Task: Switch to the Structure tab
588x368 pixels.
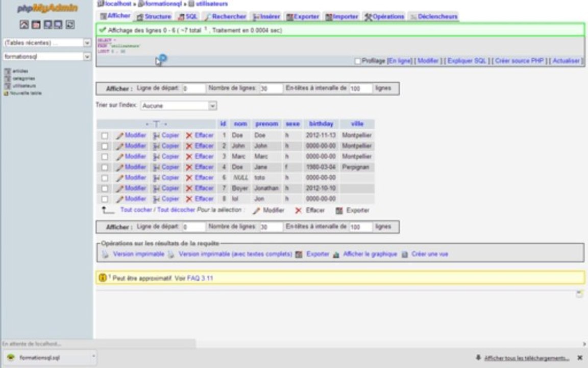Action: pos(154,16)
